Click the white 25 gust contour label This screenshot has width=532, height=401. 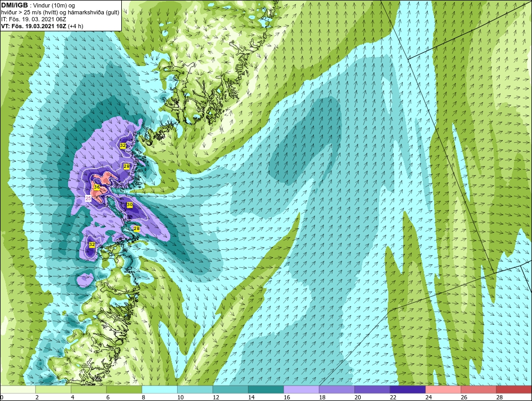click(88, 199)
